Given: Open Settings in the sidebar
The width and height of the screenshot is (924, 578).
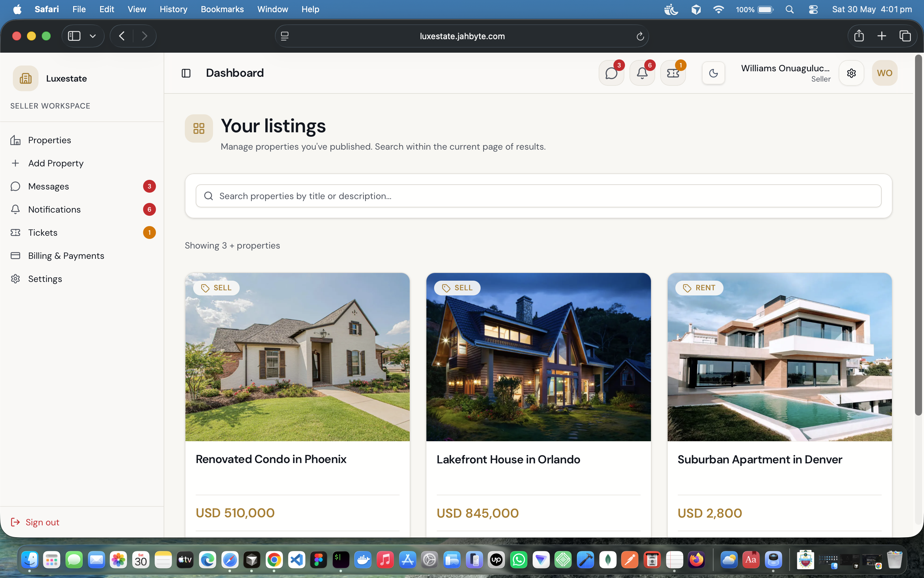Looking at the screenshot, I should click(82, 279).
